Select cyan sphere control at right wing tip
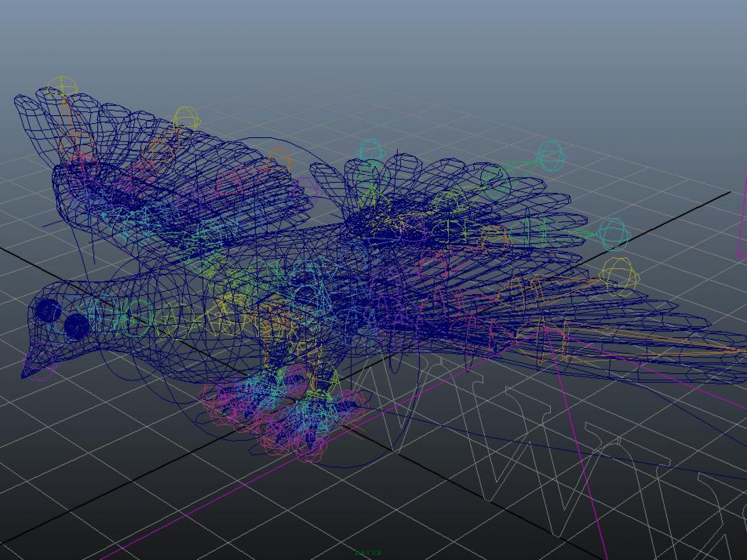Image resolution: width=747 pixels, height=560 pixels. click(614, 234)
